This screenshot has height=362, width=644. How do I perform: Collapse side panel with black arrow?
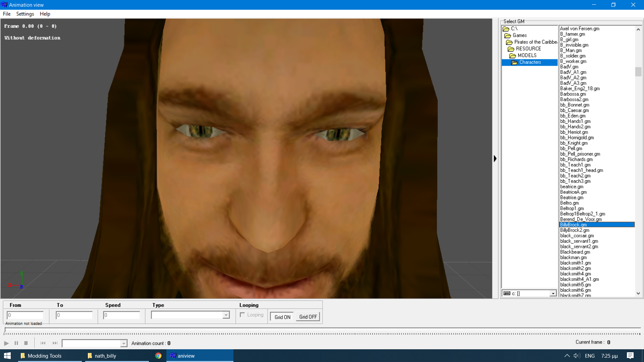[495, 159]
